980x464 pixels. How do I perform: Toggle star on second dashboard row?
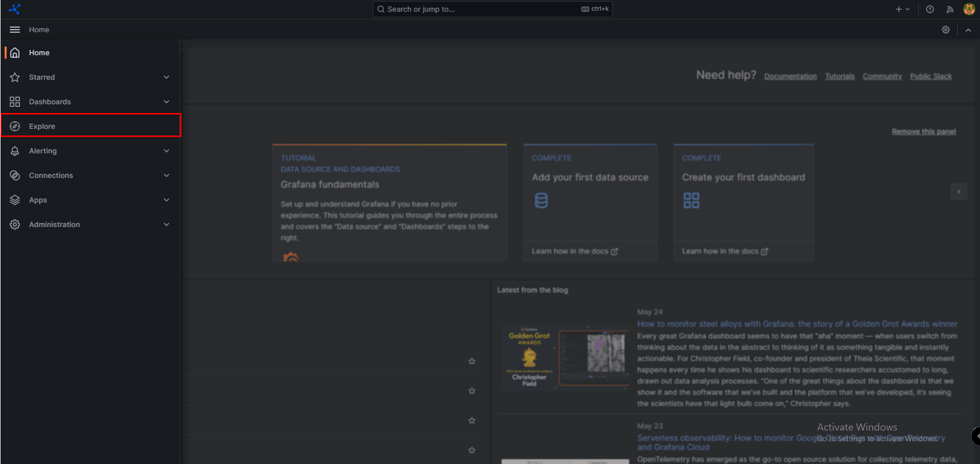(472, 391)
